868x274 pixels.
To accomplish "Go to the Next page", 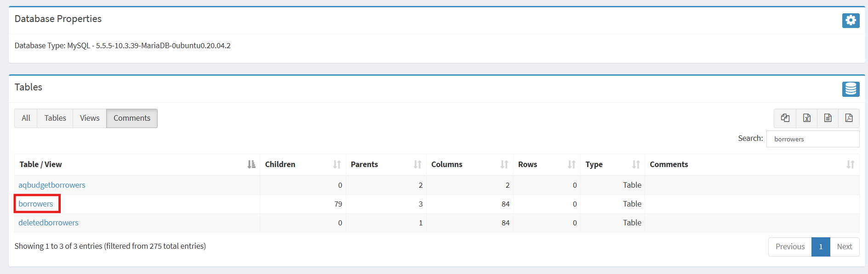I will coord(844,246).
